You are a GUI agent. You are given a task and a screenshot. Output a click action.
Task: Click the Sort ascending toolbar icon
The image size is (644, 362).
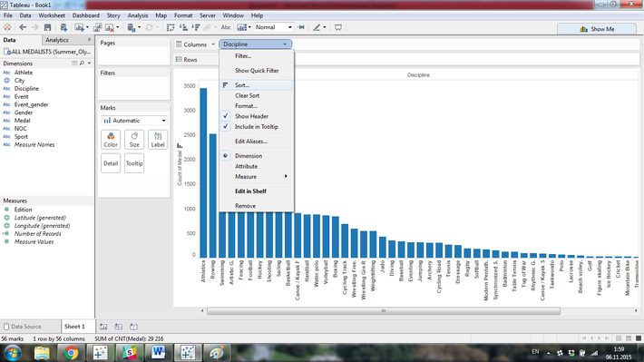point(183,27)
